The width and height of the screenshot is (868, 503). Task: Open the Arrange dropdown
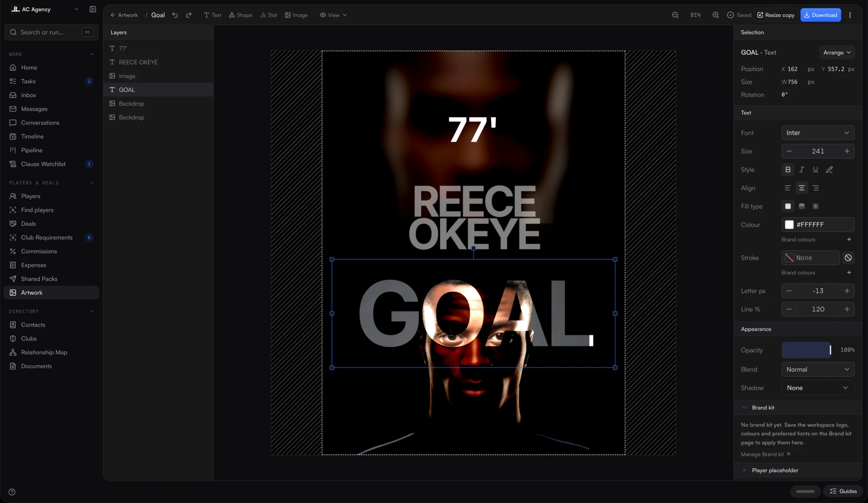pyautogui.click(x=837, y=52)
